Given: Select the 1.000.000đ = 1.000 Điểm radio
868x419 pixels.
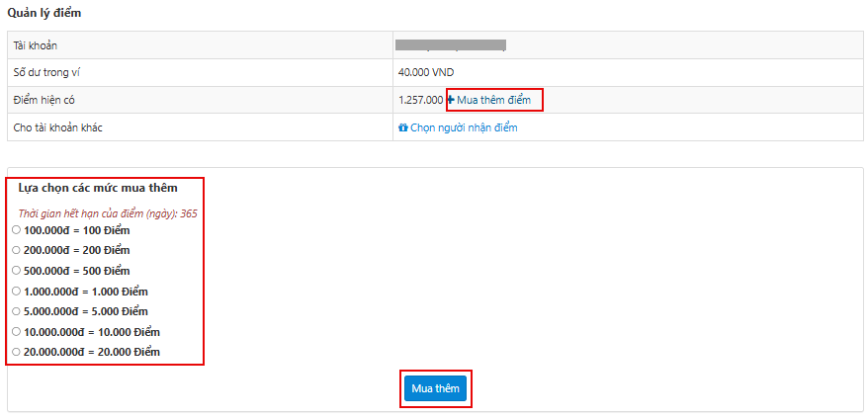Looking at the screenshot, I should [16, 291].
